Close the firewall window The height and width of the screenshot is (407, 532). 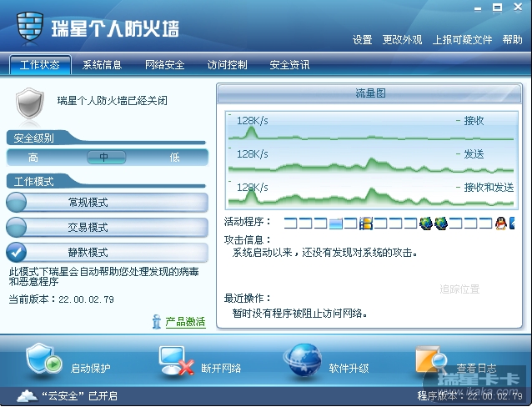coord(518,7)
